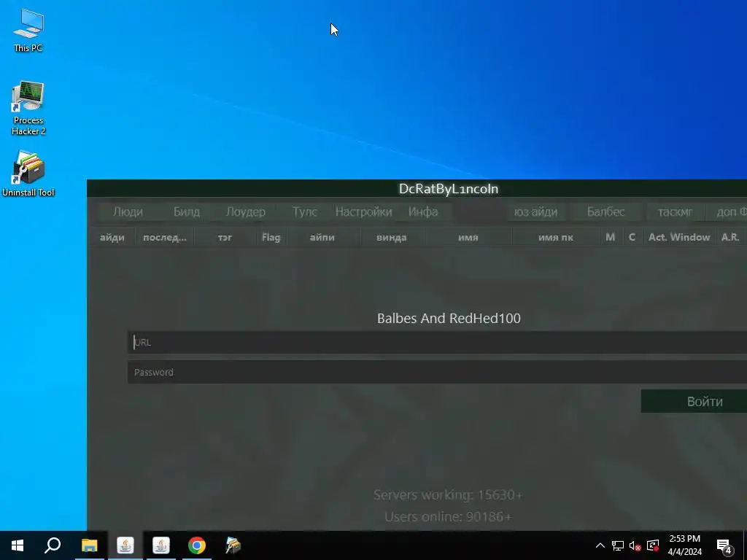Open taskbar search magnifier
The width and height of the screenshot is (747, 560).
point(53,545)
